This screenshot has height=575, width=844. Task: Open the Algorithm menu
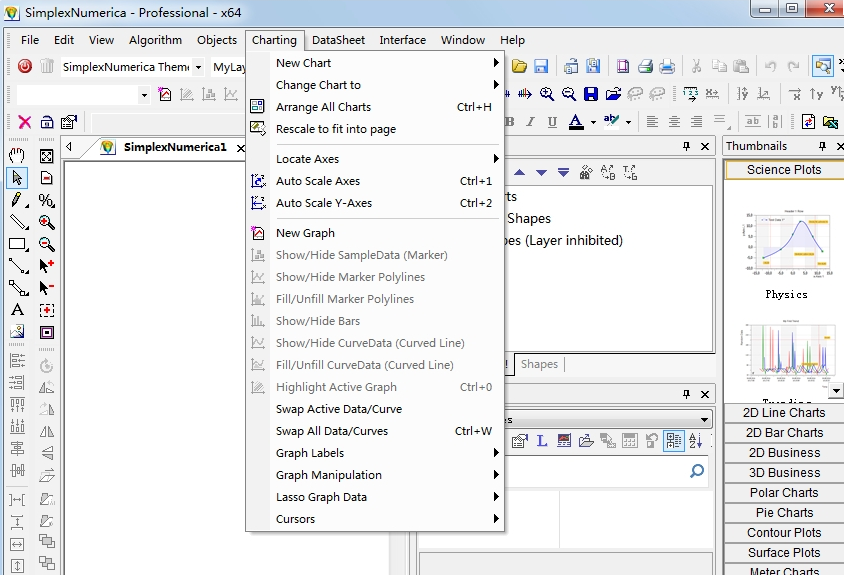(x=155, y=40)
